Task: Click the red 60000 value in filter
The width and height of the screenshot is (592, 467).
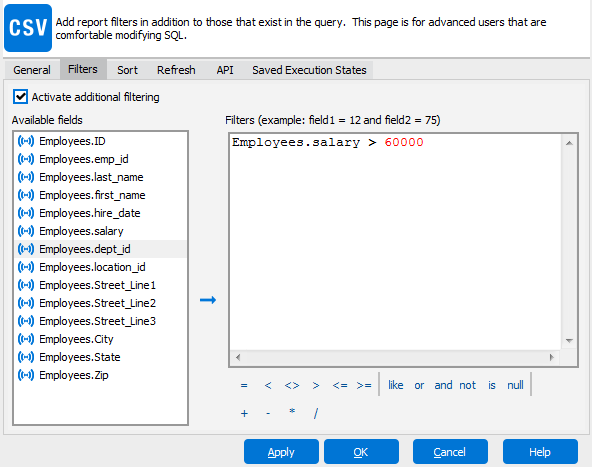Action: pos(404,142)
